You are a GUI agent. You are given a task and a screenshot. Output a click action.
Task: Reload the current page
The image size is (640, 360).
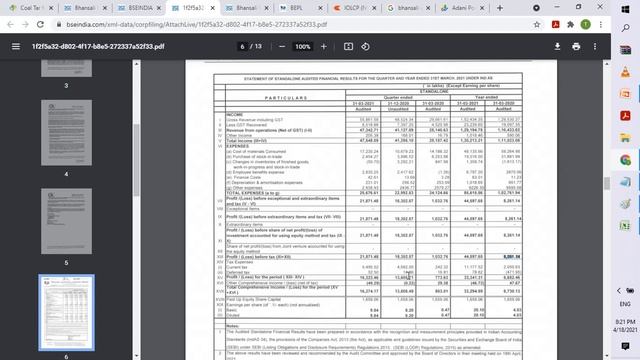click(x=40, y=24)
